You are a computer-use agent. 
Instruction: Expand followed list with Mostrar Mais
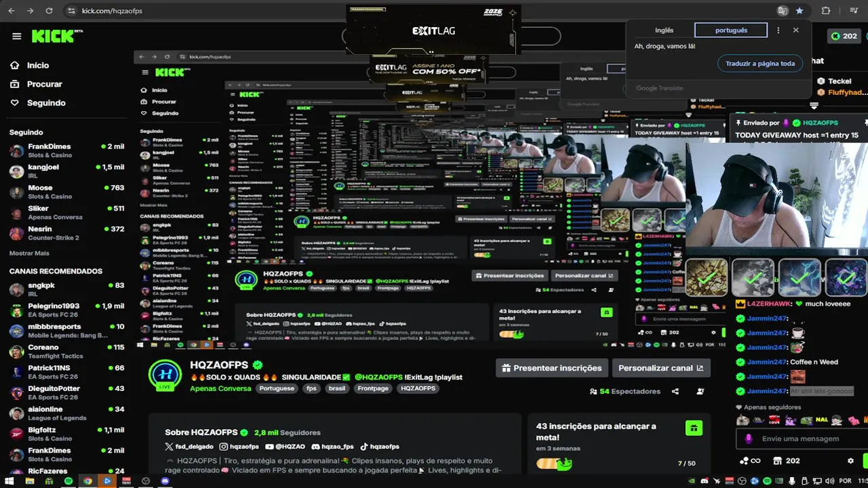pyautogui.click(x=29, y=253)
